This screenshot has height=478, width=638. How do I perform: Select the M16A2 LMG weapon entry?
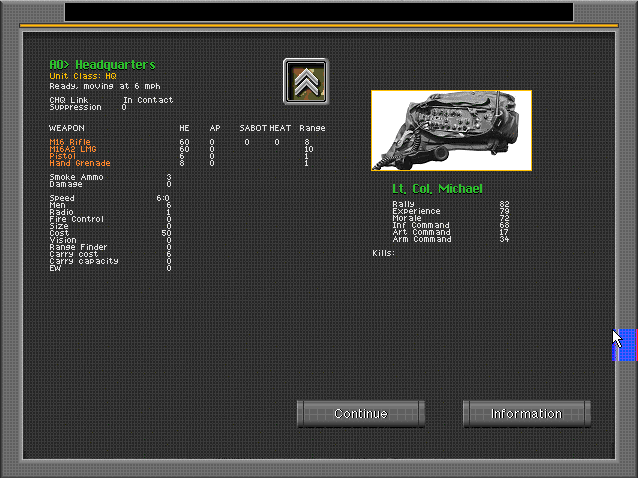(x=71, y=149)
